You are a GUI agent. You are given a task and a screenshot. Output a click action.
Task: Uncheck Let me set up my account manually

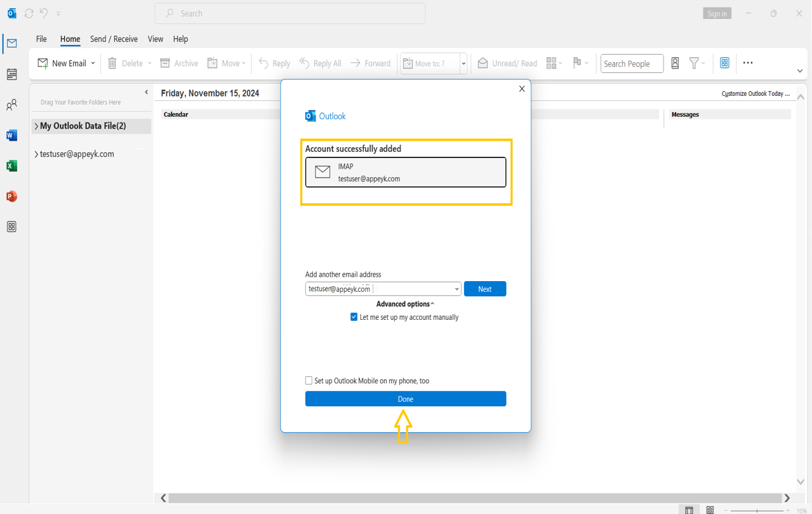[354, 317]
